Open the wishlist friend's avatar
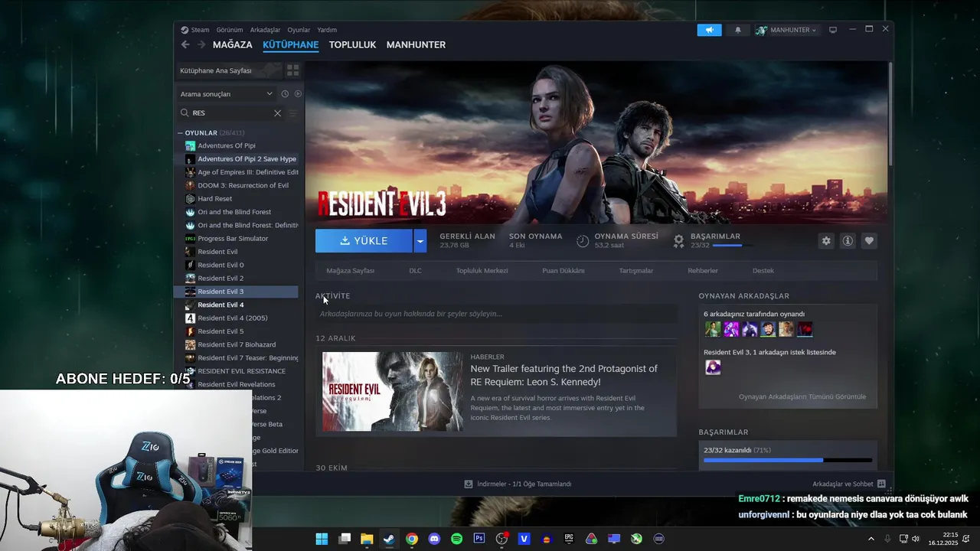Screen dimensions: 980x551 pyautogui.click(x=713, y=367)
